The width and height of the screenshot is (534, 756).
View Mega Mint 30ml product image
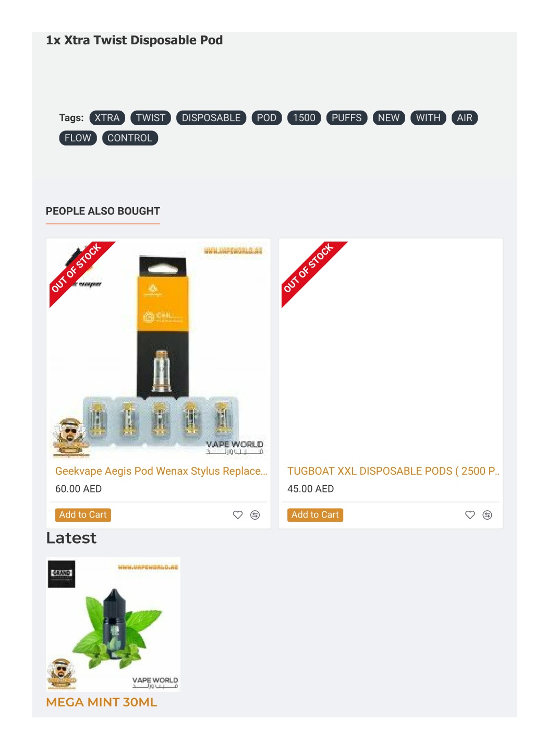click(113, 625)
